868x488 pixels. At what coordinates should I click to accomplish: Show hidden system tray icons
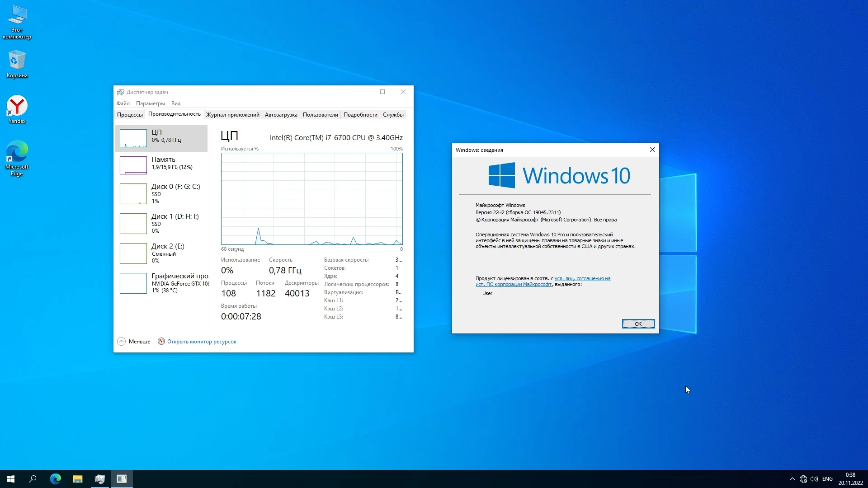tap(792, 479)
